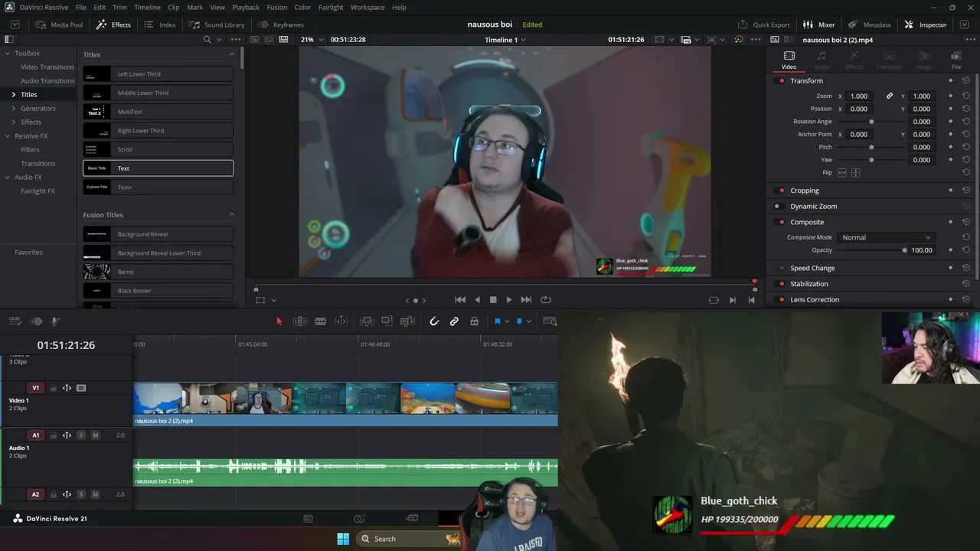980x551 pixels.
Task: Select the red arrow Selection Mode tool
Action: pos(279,321)
